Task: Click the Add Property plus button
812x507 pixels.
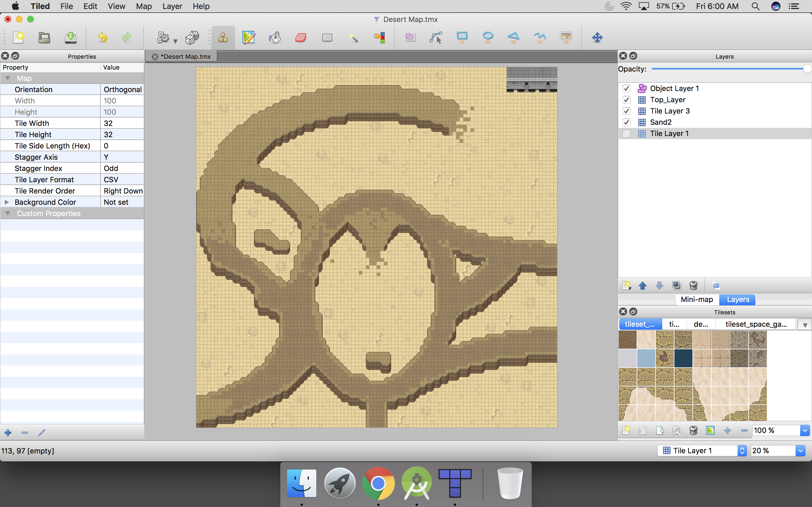Action: 8,433
